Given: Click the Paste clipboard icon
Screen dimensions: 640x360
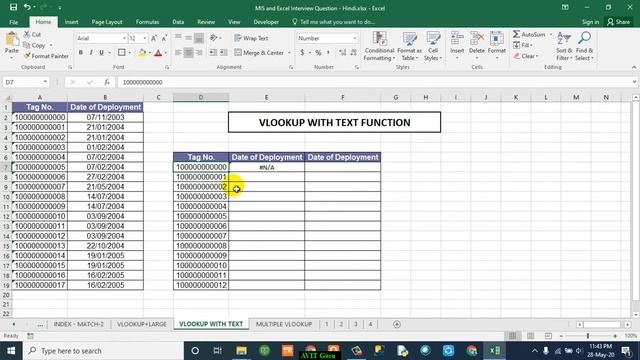Looking at the screenshot, I should point(12,40).
